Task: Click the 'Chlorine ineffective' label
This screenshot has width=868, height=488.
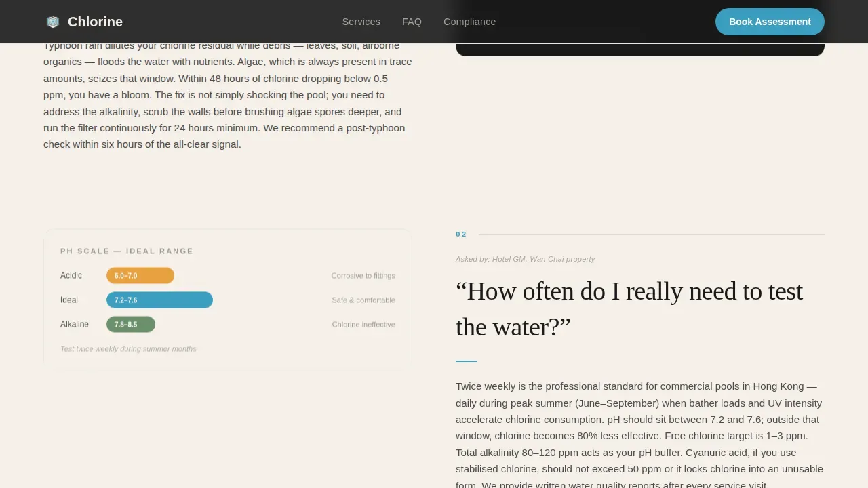Action: tap(363, 324)
